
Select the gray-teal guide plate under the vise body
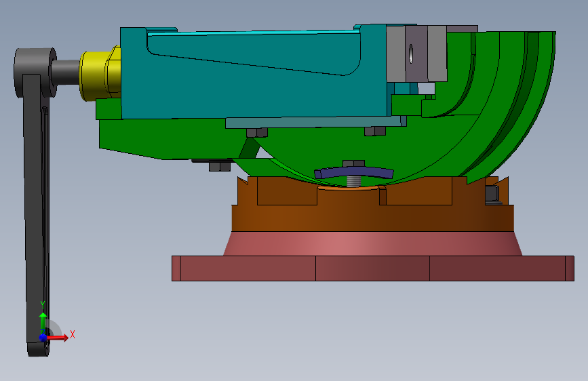(316, 122)
